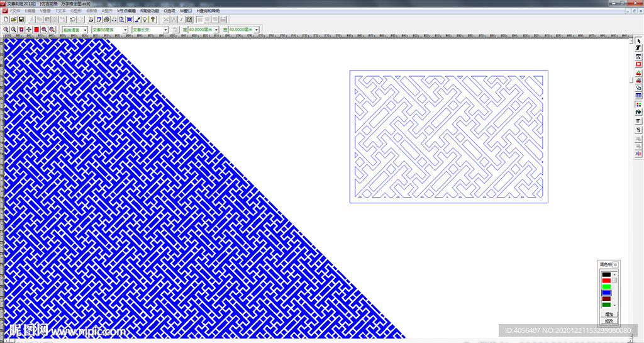Select the red rectangle shape tool
The image size is (644, 343).
click(638, 64)
